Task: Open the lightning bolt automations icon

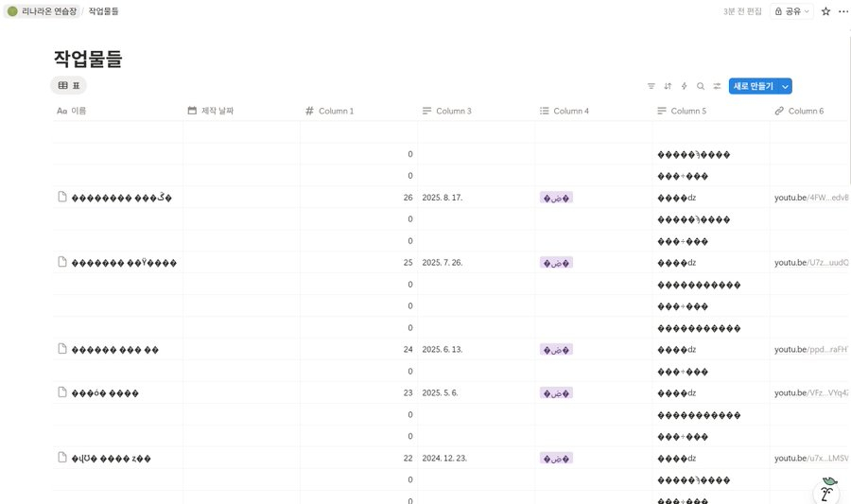Action: point(684,86)
